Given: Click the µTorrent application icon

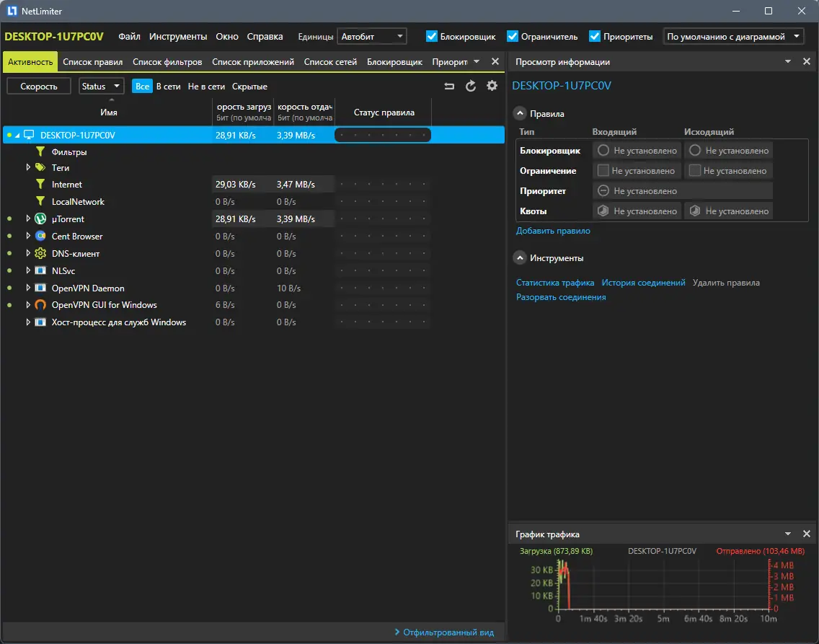Looking at the screenshot, I should pyautogui.click(x=40, y=219).
